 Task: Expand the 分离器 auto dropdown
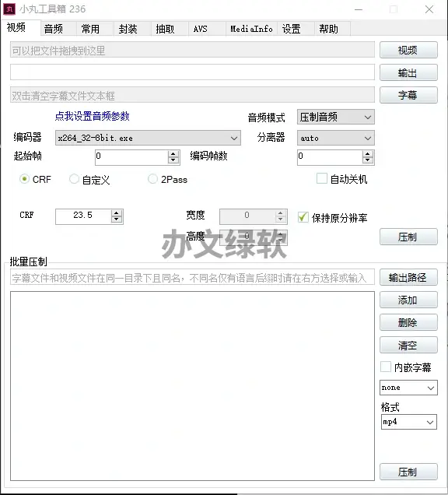coord(336,138)
